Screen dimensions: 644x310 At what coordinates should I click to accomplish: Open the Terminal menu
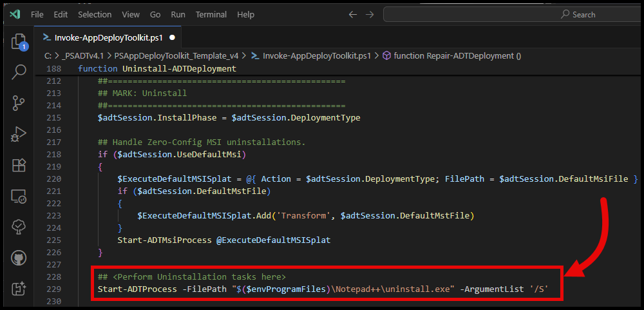tap(211, 14)
